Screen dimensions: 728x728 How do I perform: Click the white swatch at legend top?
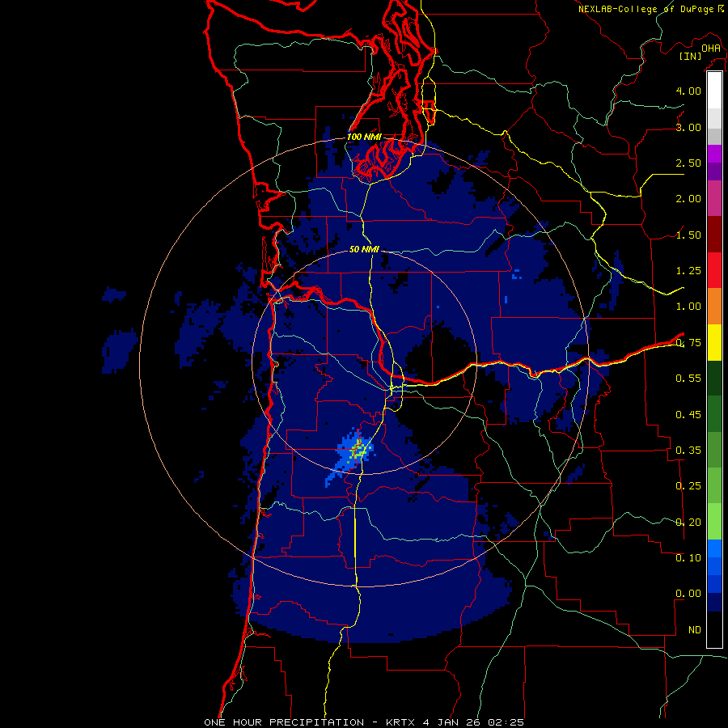(x=714, y=90)
